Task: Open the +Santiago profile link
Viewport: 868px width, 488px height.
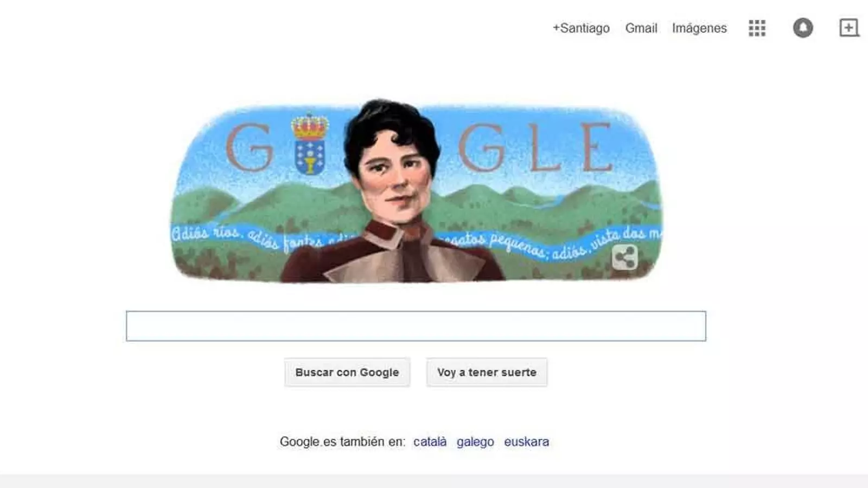Action: pos(581,28)
